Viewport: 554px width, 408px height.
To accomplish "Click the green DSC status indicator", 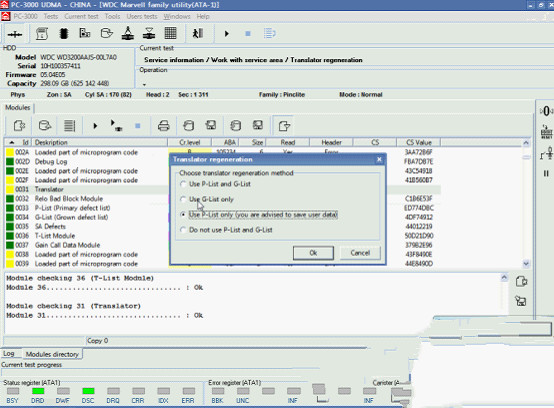I will 88,391.
